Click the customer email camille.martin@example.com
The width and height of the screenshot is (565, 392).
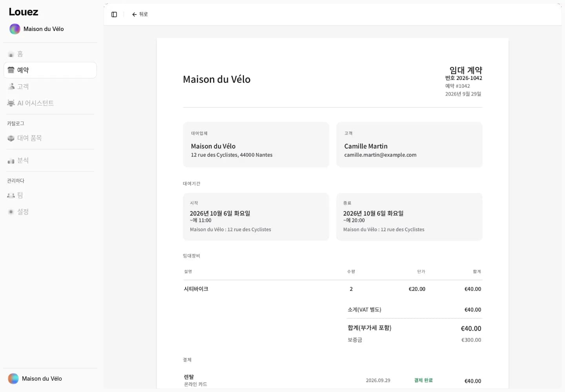pos(380,155)
